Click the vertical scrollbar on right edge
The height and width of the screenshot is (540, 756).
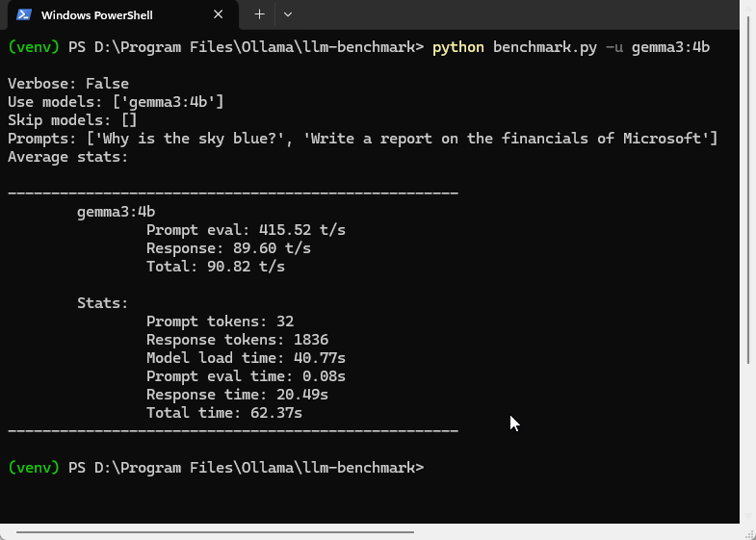747,193
